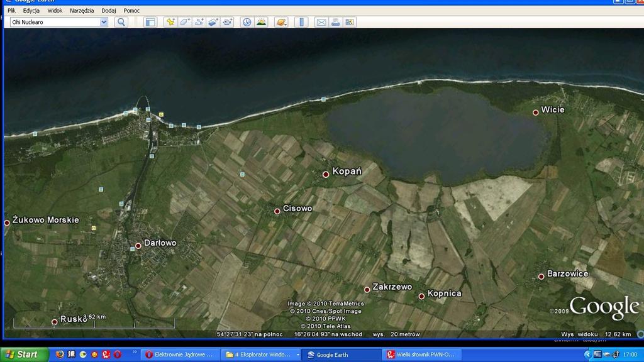
Task: Open the Narzędzia menu
Action: point(82,11)
